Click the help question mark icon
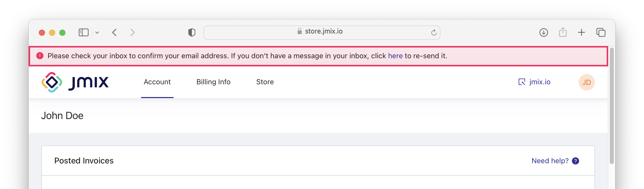644x189 pixels. [x=576, y=161]
